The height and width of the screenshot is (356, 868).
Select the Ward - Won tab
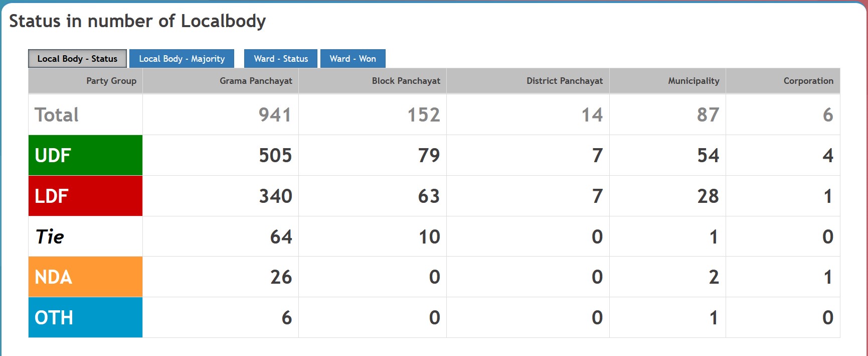pyautogui.click(x=353, y=59)
